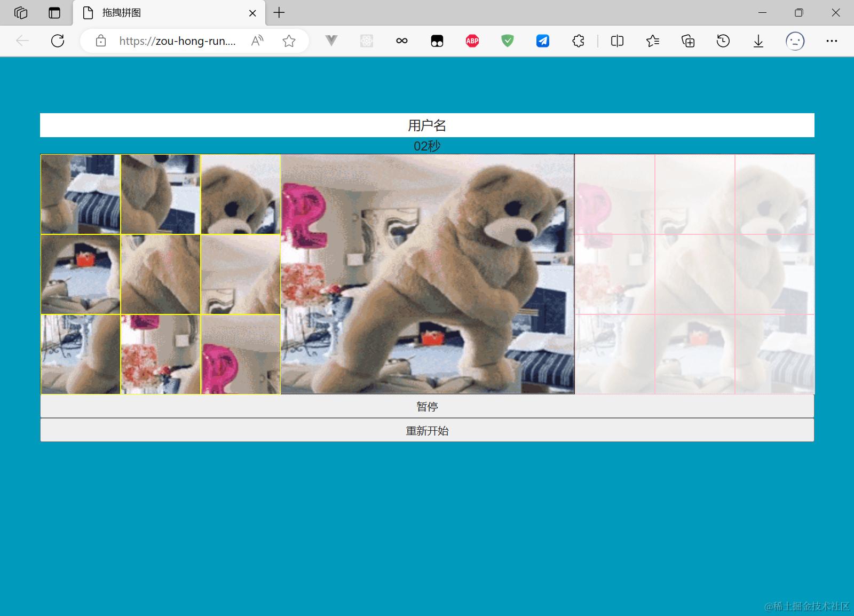Open the workspaces icon in the title bar

click(21, 13)
